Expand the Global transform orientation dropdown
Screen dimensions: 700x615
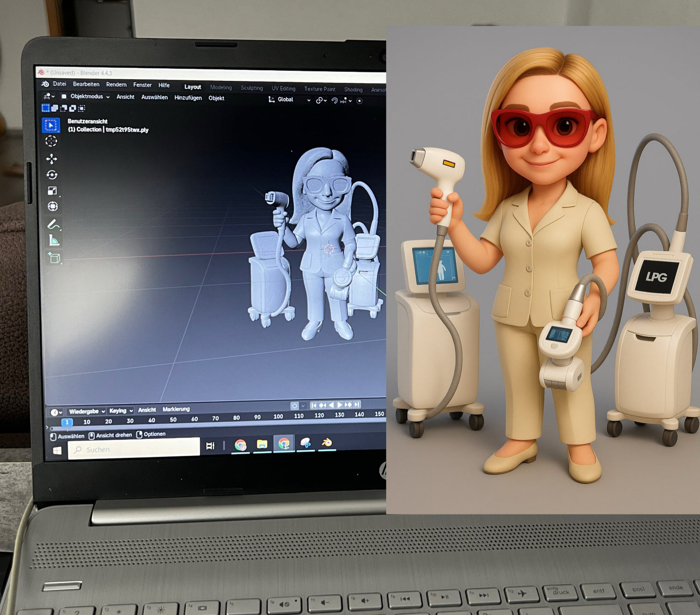(289, 99)
